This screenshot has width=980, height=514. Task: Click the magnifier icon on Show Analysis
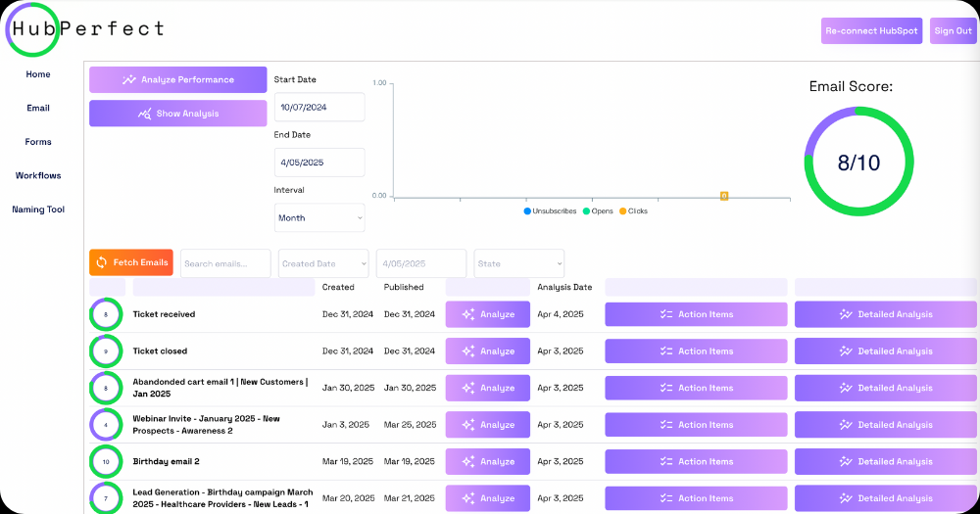[x=145, y=114]
